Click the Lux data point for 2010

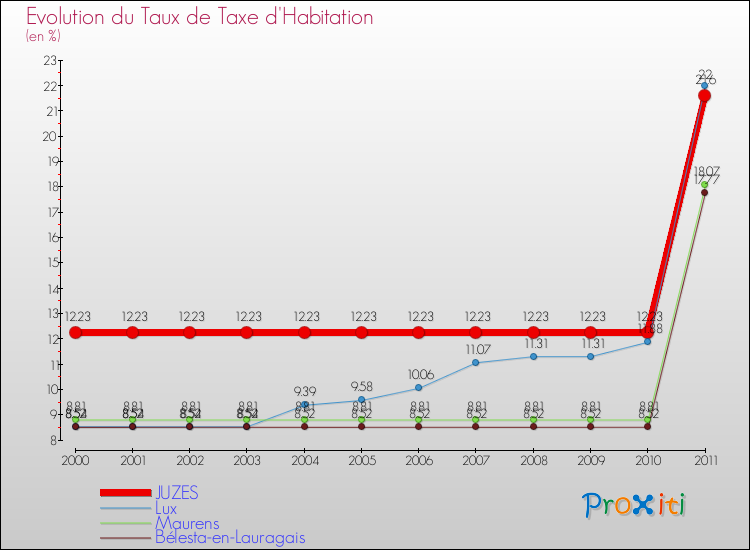click(647, 341)
